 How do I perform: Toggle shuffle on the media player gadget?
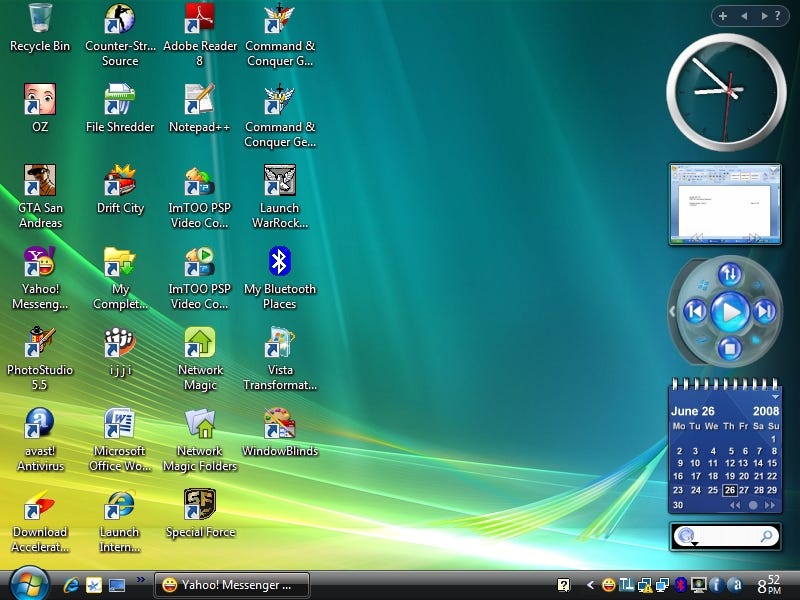click(730, 273)
